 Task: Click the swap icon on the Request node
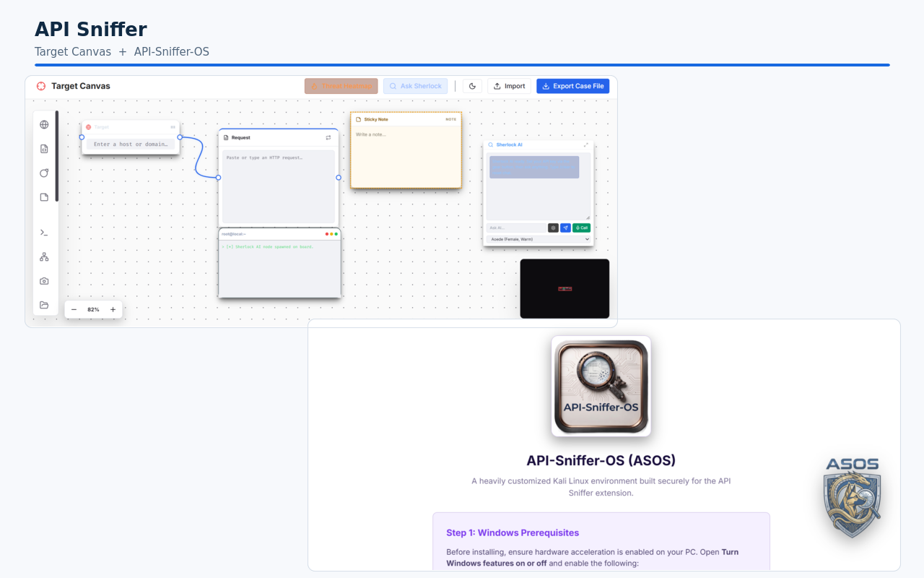(x=328, y=137)
